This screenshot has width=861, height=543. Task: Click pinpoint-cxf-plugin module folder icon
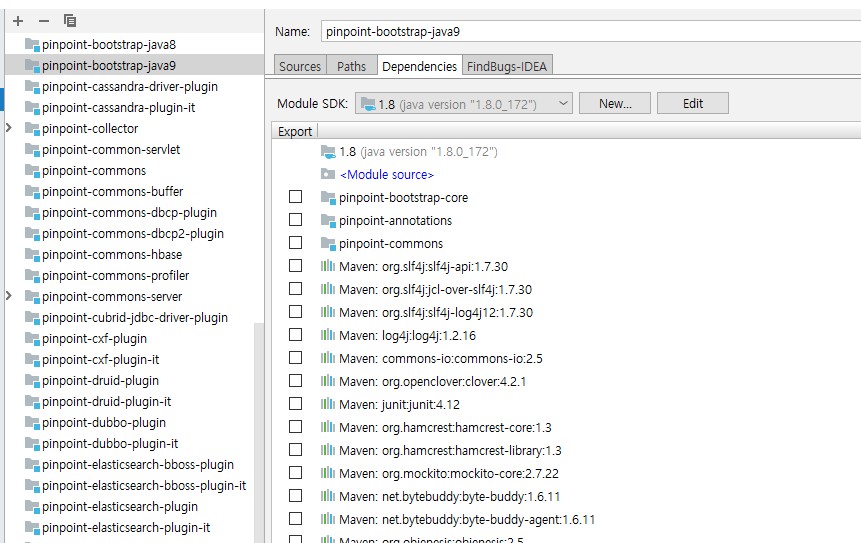coord(32,338)
